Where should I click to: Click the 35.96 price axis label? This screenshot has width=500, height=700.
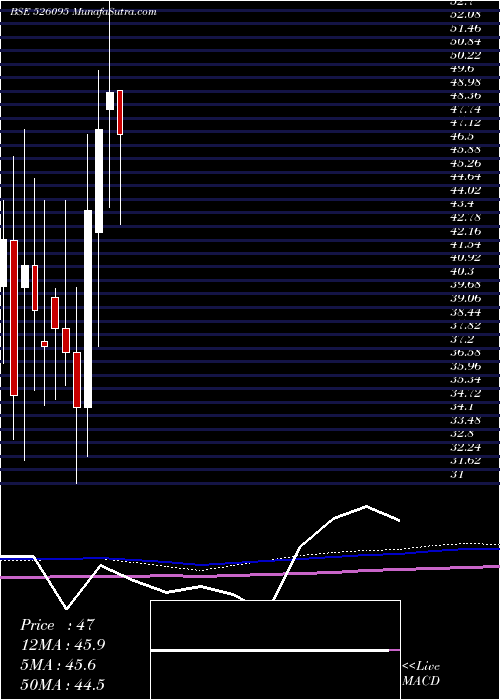[x=465, y=366]
